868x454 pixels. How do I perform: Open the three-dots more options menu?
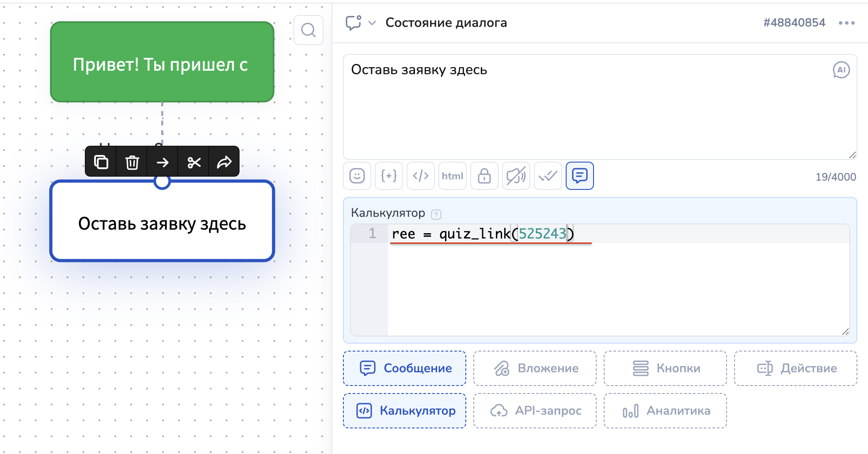(x=846, y=23)
